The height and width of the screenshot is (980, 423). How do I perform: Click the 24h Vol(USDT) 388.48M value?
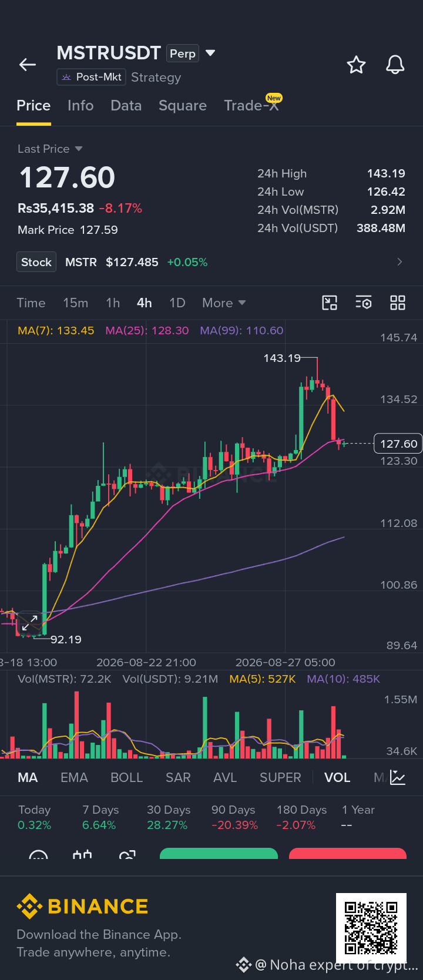[x=381, y=228]
